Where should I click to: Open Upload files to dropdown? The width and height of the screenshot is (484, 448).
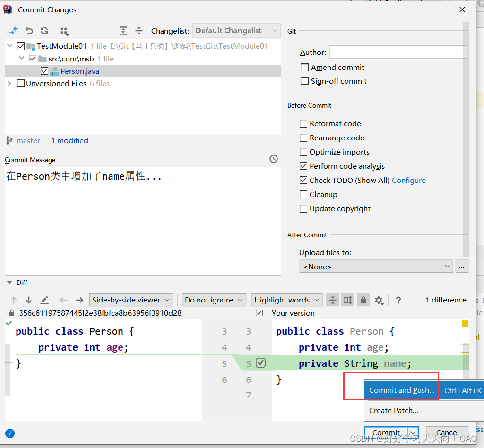(376, 267)
